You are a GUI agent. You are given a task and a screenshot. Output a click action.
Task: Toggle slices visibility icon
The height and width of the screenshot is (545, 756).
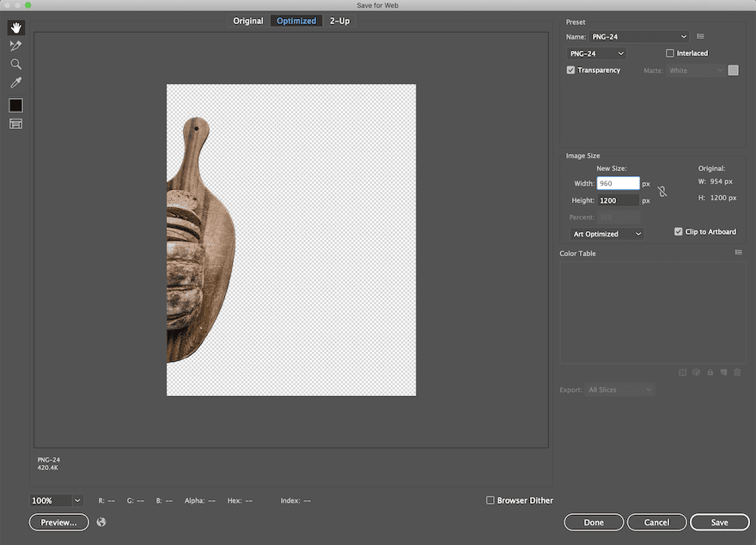pyautogui.click(x=15, y=124)
